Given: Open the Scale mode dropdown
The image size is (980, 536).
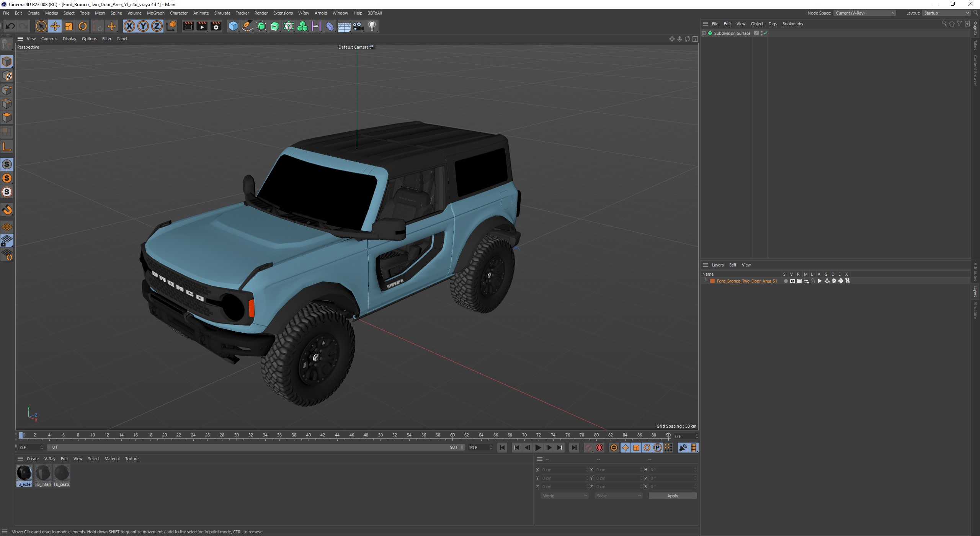Looking at the screenshot, I should [619, 496].
